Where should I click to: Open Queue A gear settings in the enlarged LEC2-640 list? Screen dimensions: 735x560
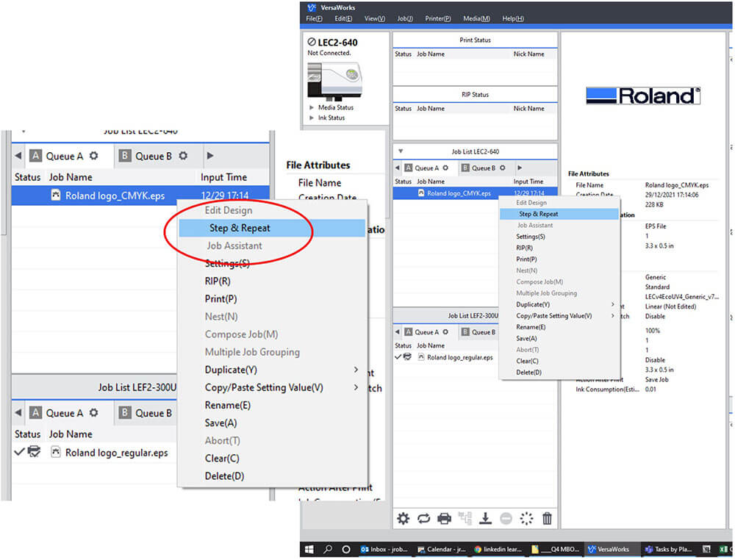[x=94, y=156]
